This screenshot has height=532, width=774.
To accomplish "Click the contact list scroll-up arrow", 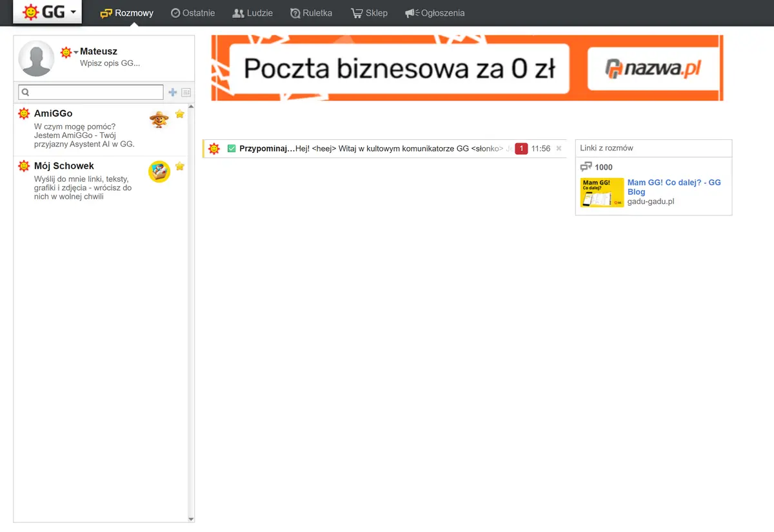I will coord(191,107).
